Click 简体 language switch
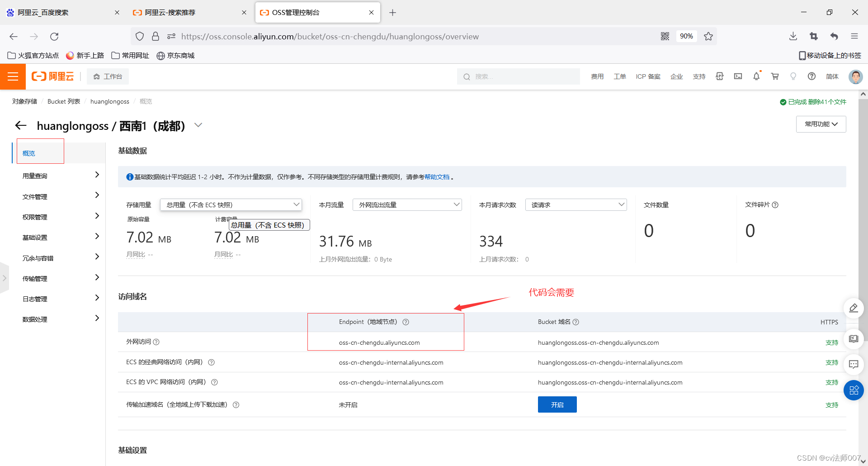Screen dimensions: 868x466 click(832, 76)
